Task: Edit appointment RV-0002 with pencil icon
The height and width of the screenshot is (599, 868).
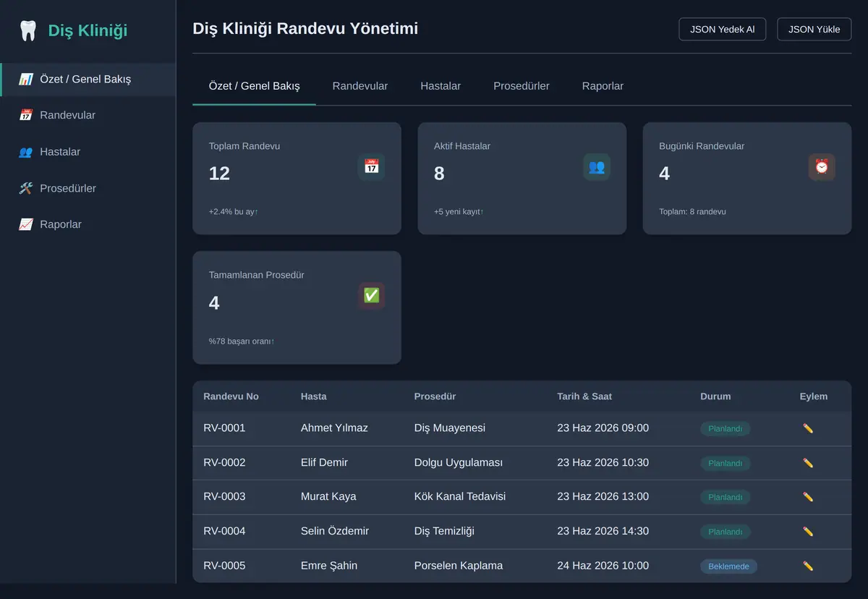Action: pos(808,463)
